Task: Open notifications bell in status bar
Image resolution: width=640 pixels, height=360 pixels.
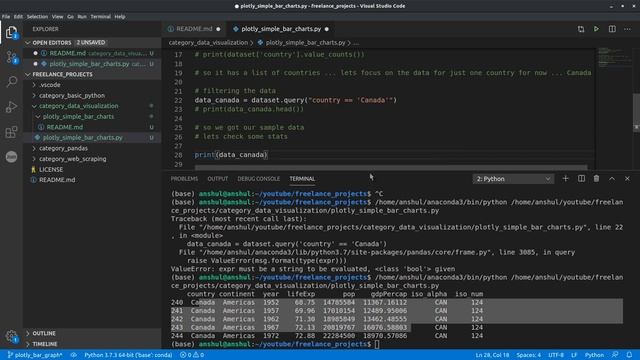Action: coord(629,355)
